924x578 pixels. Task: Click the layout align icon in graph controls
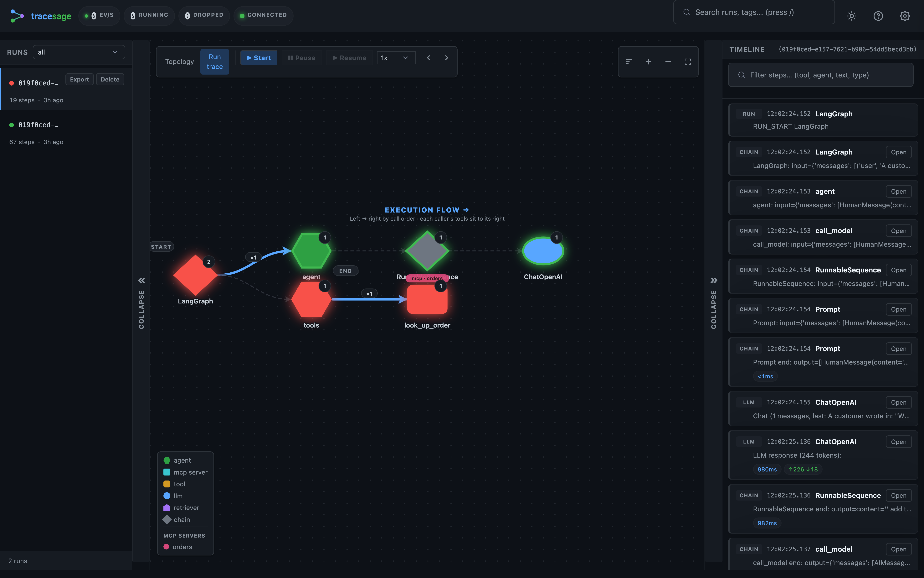point(629,61)
